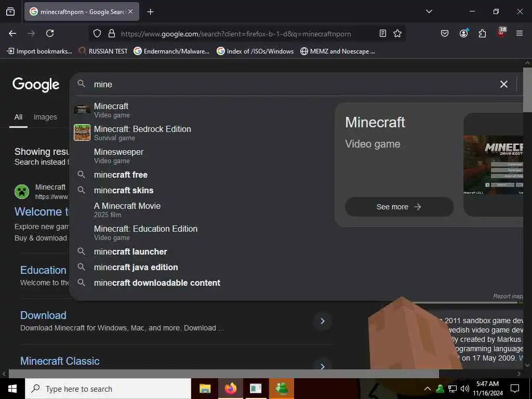The image size is (532, 399).
Task: Open the green people app in taskbar
Action: click(281, 389)
